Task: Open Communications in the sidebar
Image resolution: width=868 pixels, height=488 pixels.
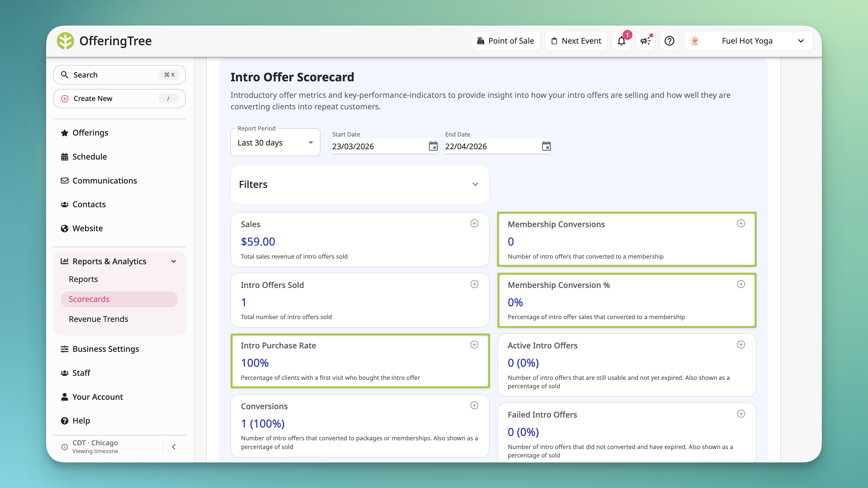Action: [x=105, y=181]
